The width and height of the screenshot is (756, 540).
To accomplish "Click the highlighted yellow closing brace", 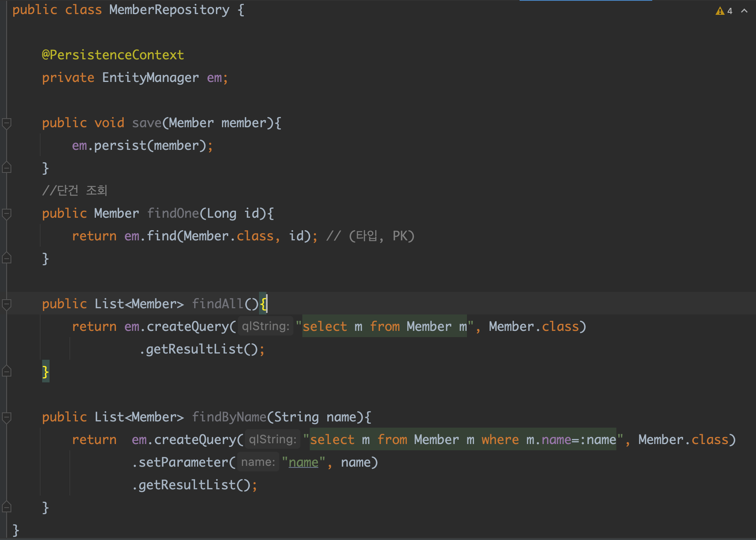I will tap(46, 371).
